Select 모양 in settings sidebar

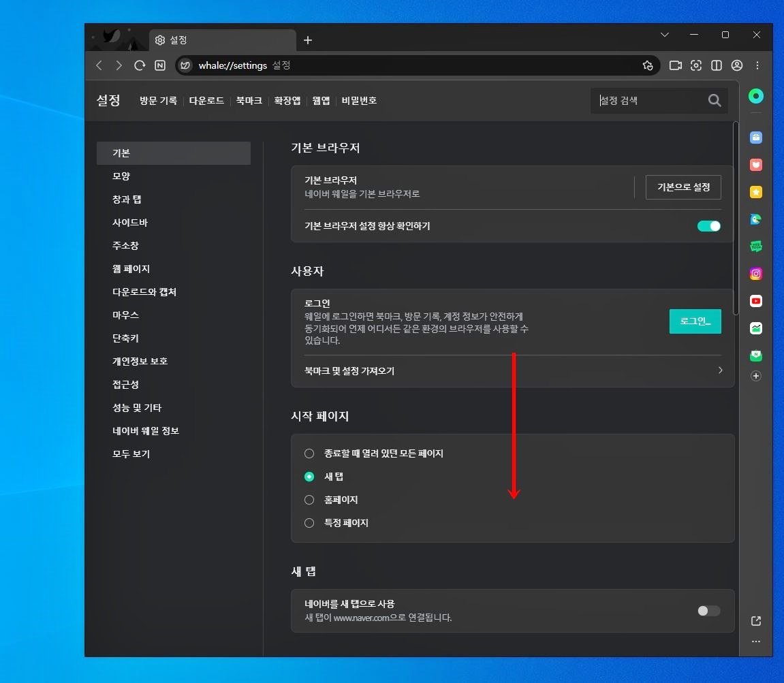pos(174,176)
